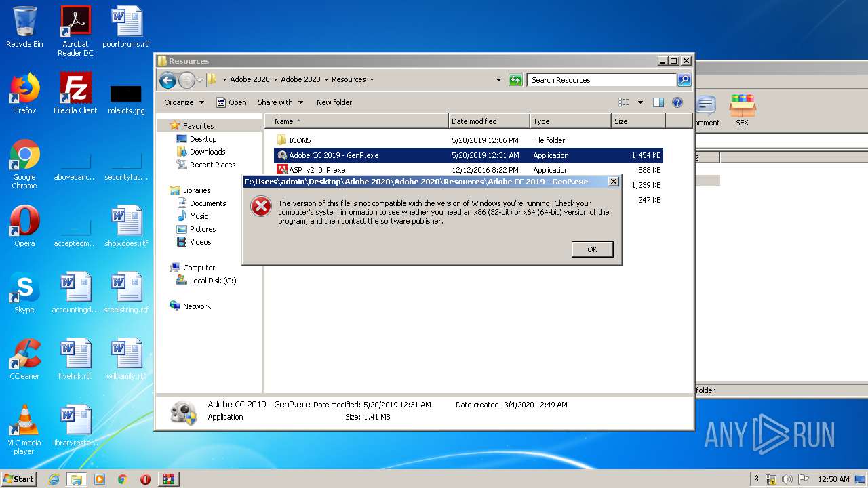Click the search magnifier icon
Viewport: 868px width, 488px height.
click(684, 80)
